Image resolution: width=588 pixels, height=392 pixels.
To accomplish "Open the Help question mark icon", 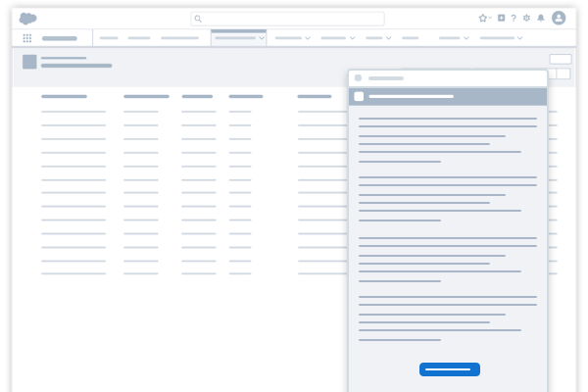I will [x=514, y=18].
